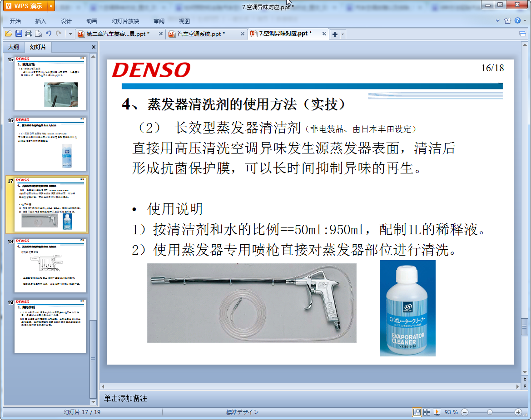Screen dimensions: 531x420
Task: Open the 动画 ribbon tab
Action: click(91, 21)
